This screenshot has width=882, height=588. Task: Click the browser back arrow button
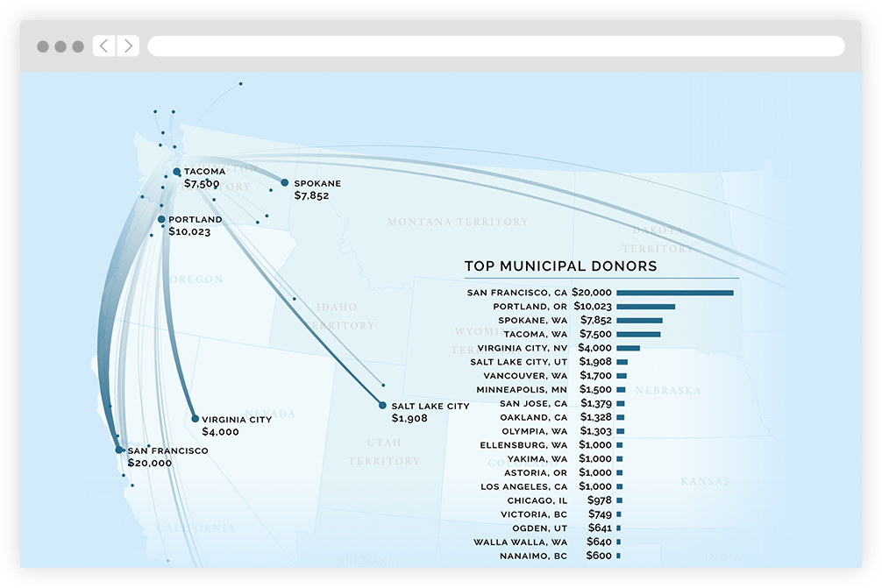click(x=104, y=46)
